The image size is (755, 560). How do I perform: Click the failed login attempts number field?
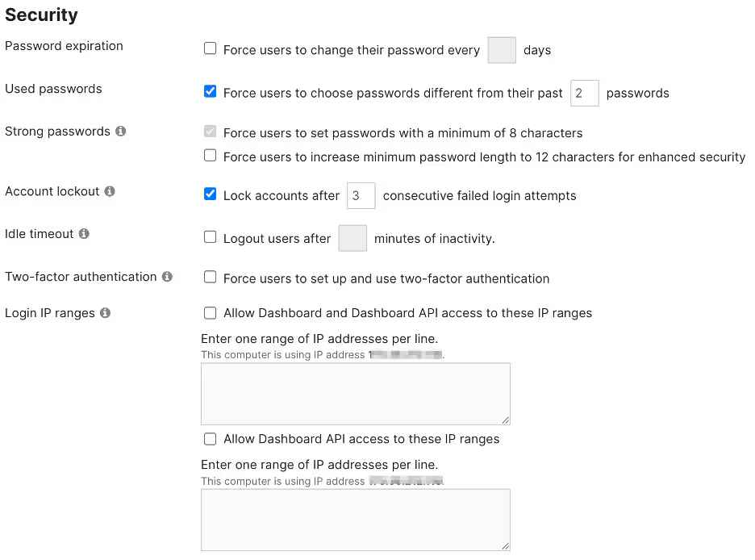click(361, 195)
